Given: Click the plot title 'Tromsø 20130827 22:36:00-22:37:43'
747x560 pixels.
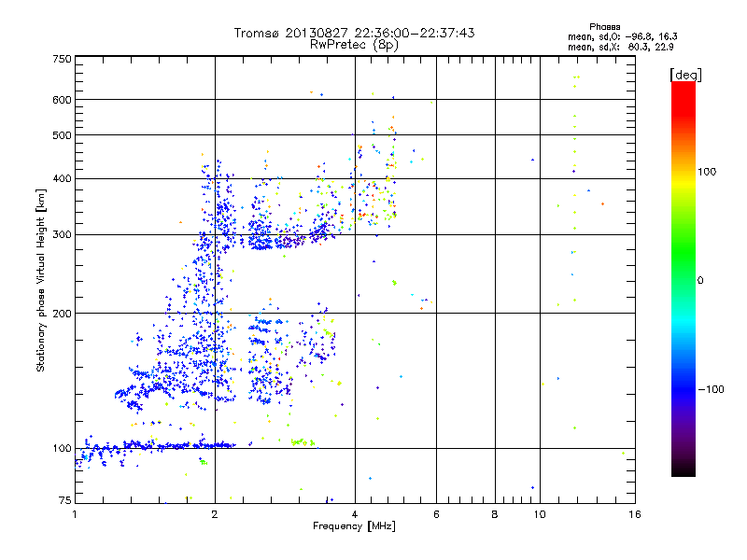Looking at the screenshot, I should (354, 33).
